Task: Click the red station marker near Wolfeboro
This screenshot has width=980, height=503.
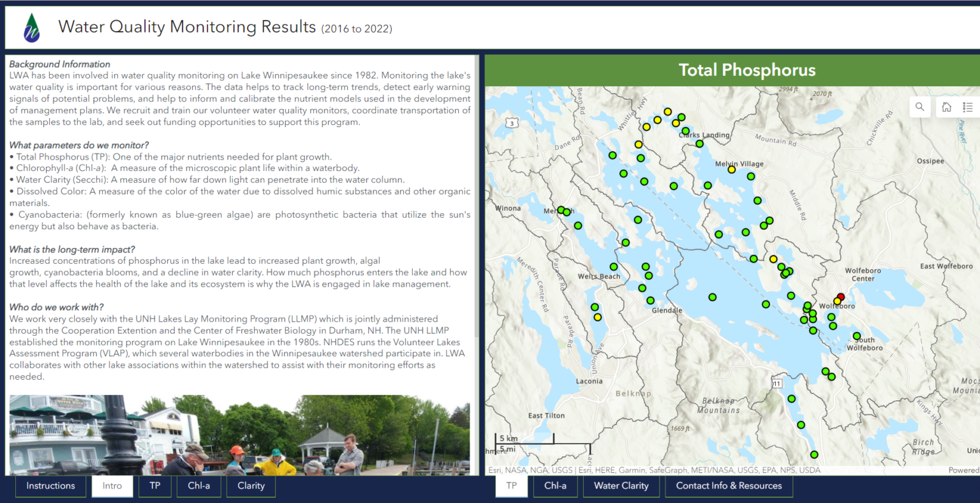Action: [841, 296]
